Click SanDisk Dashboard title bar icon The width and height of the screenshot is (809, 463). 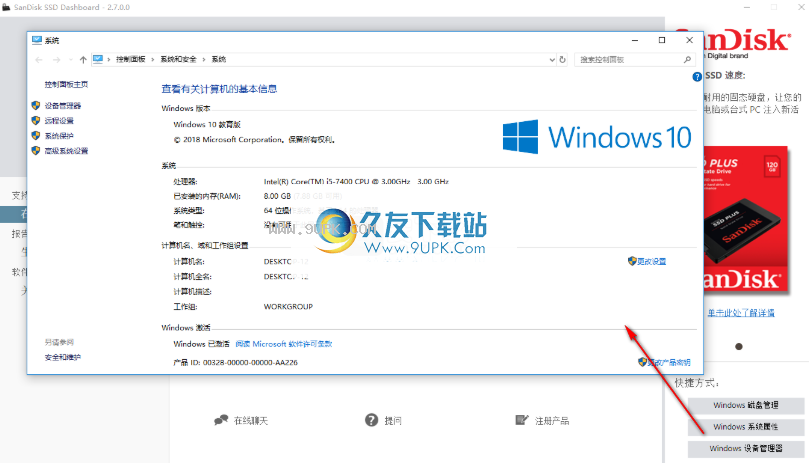pos(7,7)
